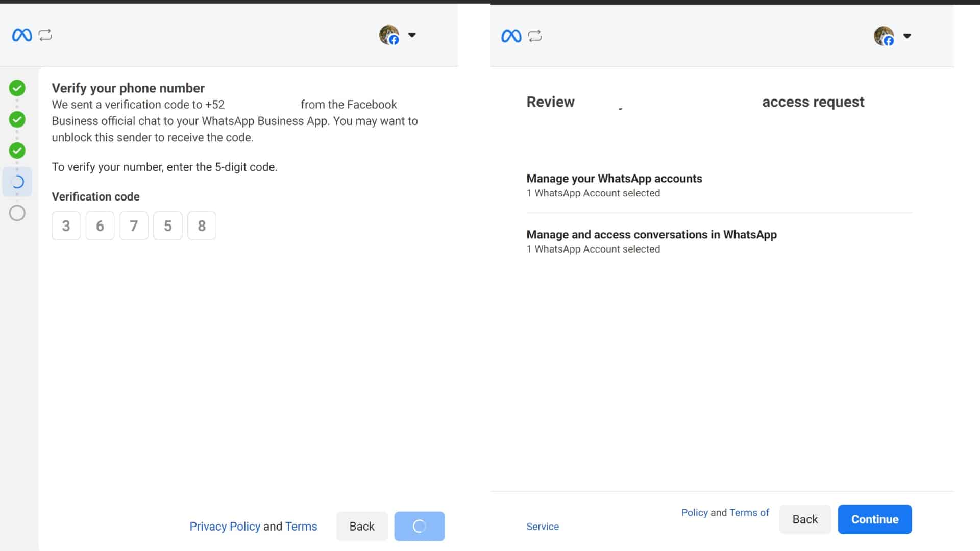Click the refresh arrows icon in right header
The height and width of the screenshot is (551, 980).
point(534,36)
